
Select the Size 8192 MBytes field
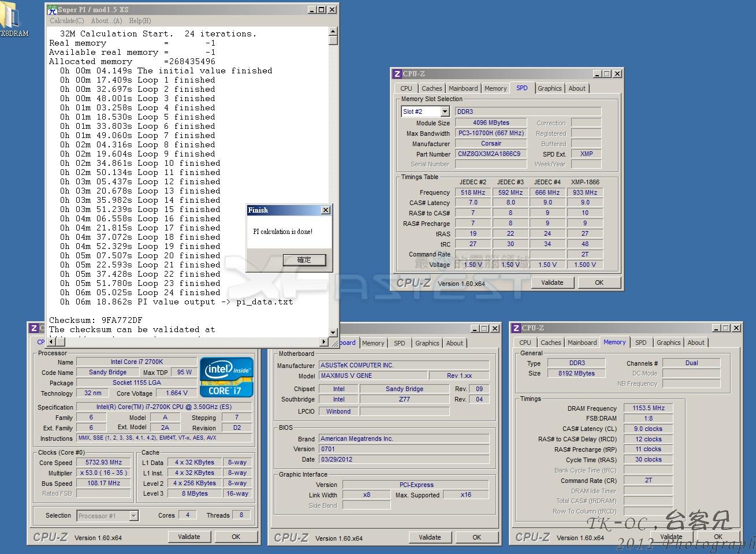576,373
